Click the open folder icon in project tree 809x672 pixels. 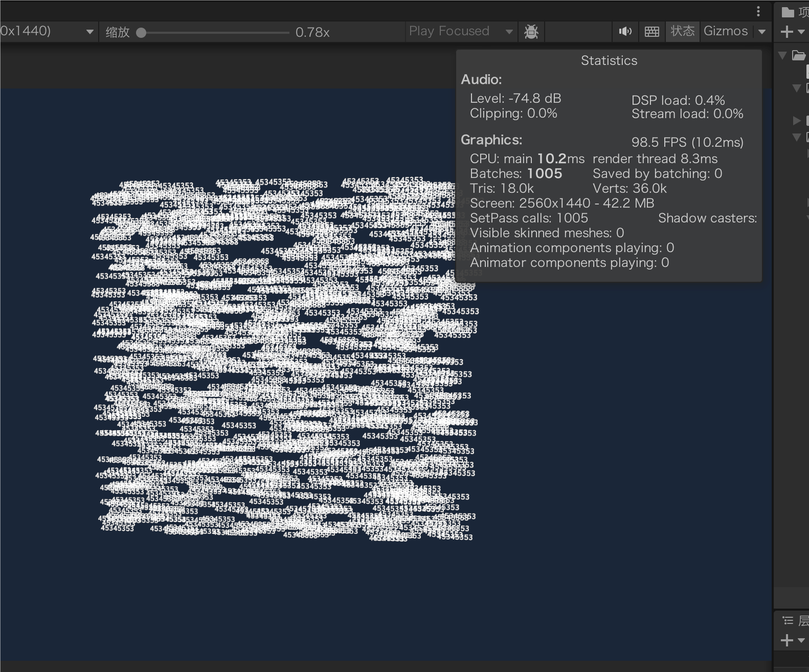coord(798,55)
